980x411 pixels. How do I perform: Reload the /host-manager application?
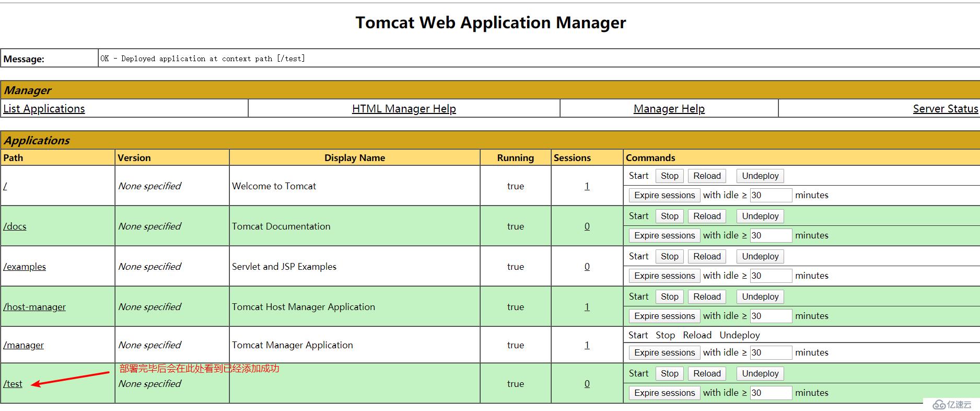(x=707, y=297)
